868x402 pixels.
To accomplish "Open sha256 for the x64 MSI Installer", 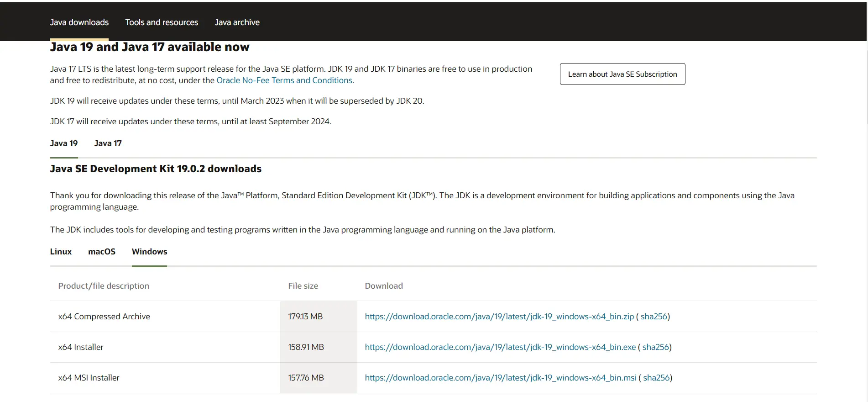I will pos(656,378).
